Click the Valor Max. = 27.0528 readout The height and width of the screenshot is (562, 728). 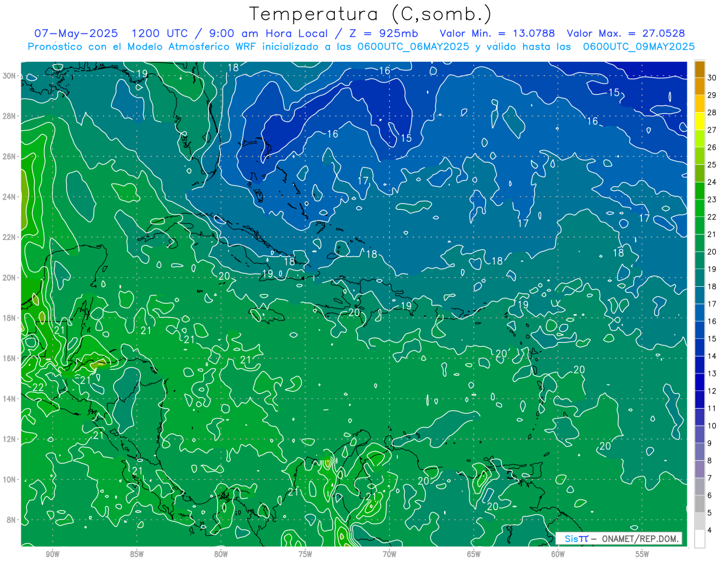(626, 33)
